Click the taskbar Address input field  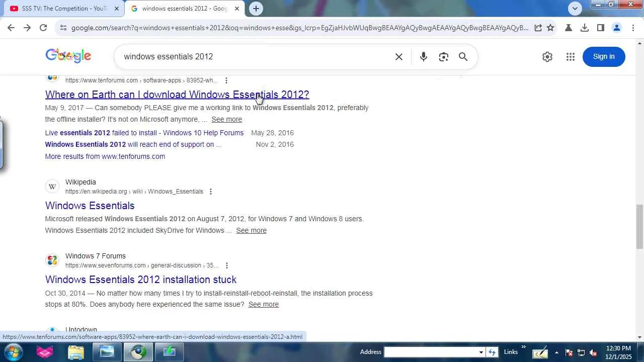pos(430,352)
